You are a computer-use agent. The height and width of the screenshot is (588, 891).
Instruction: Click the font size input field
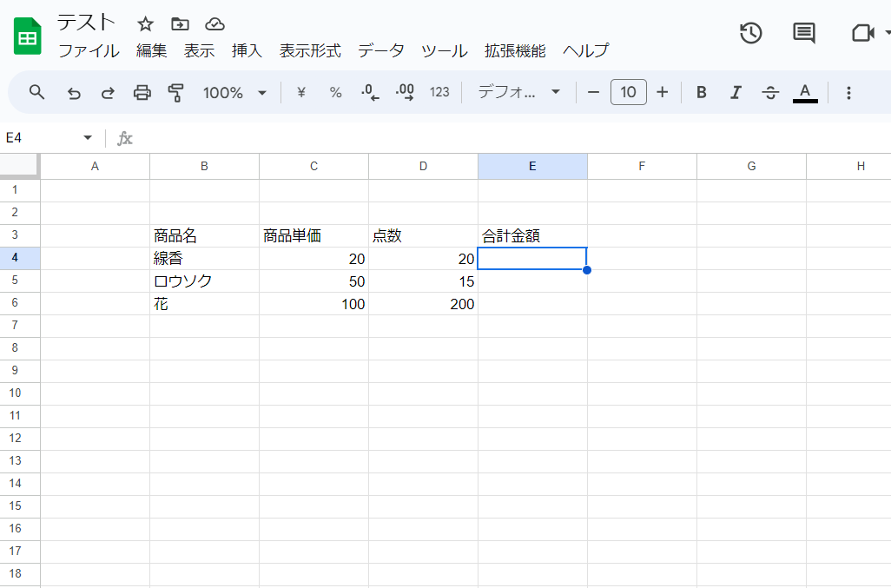(628, 92)
